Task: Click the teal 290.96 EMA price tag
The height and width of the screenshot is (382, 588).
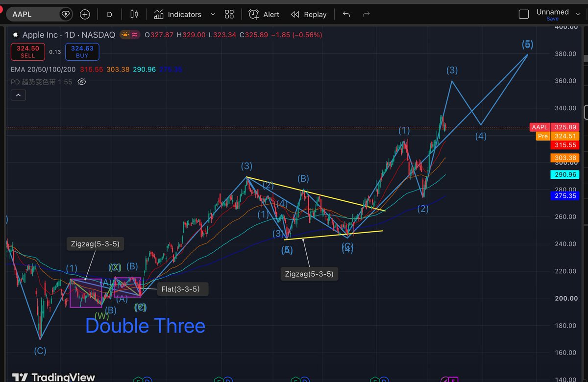Action: coord(565,175)
